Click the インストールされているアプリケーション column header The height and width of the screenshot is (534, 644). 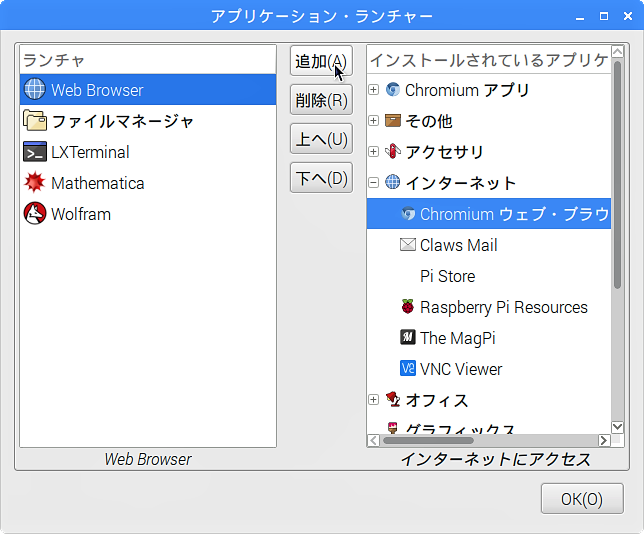point(489,60)
